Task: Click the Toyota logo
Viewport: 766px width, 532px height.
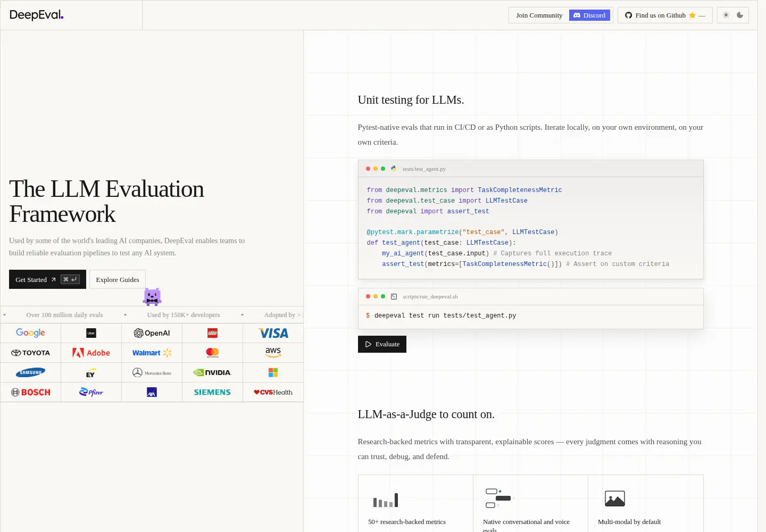Action: pos(30,353)
